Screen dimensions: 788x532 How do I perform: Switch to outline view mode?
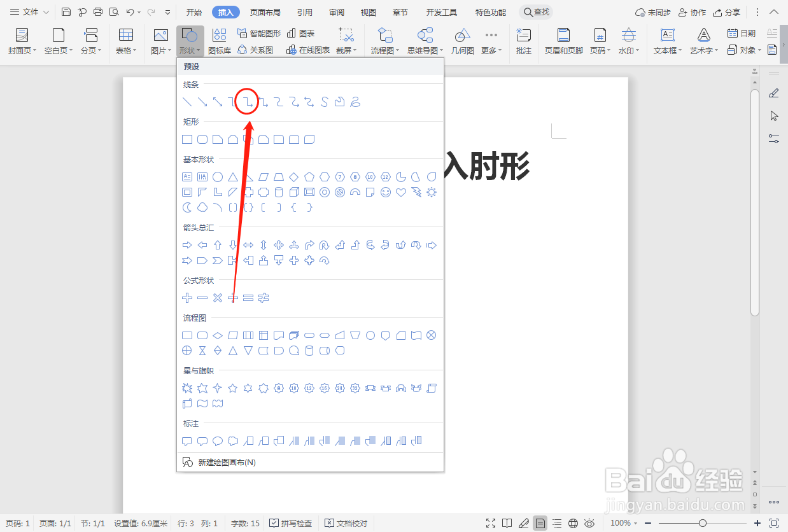tap(557, 523)
